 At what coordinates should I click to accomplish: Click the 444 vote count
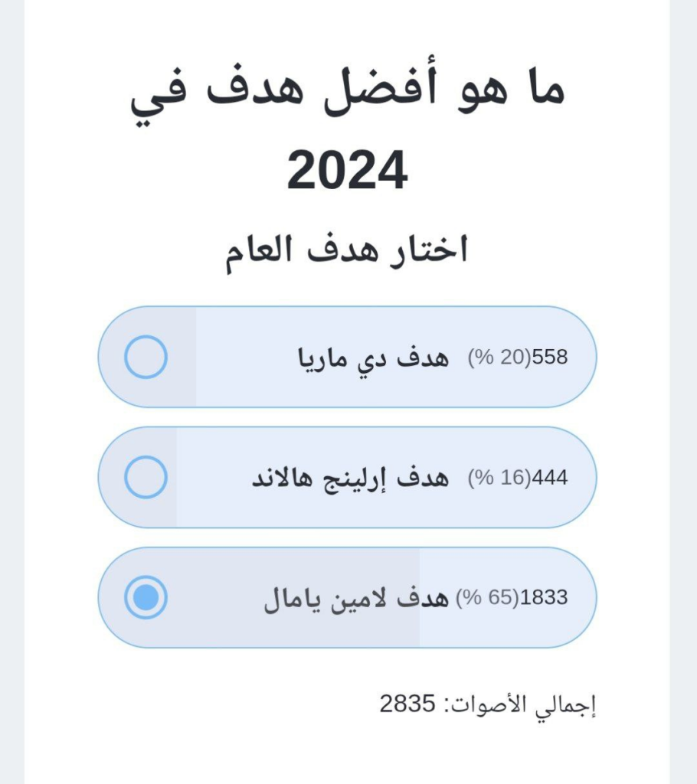550,478
